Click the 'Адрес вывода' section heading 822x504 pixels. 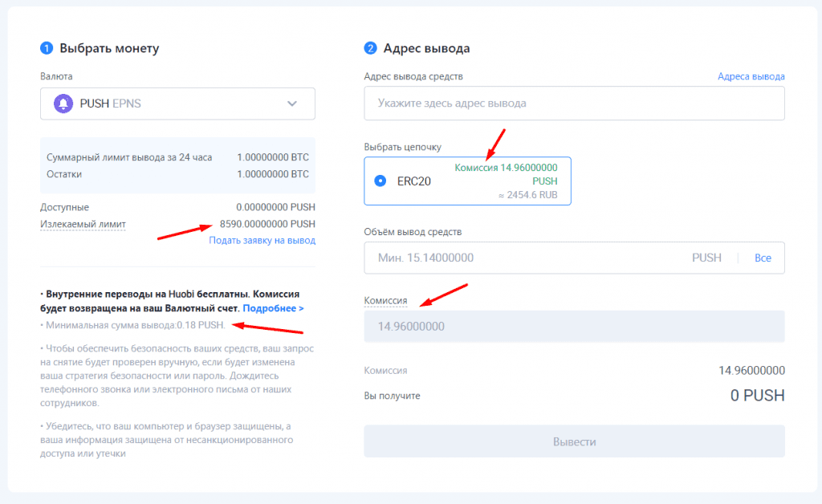pyautogui.click(x=426, y=48)
